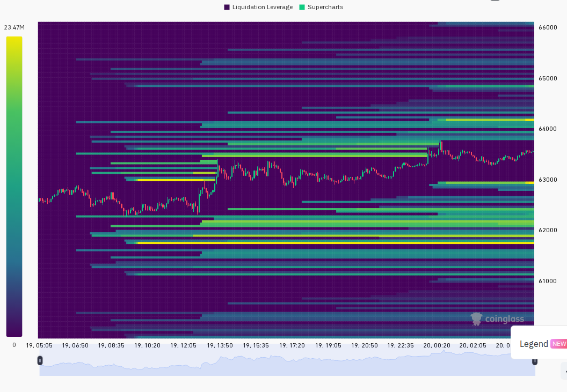567x392 pixels.
Task: Click the long yellow liquidation band below 62000
Action: click(336, 243)
